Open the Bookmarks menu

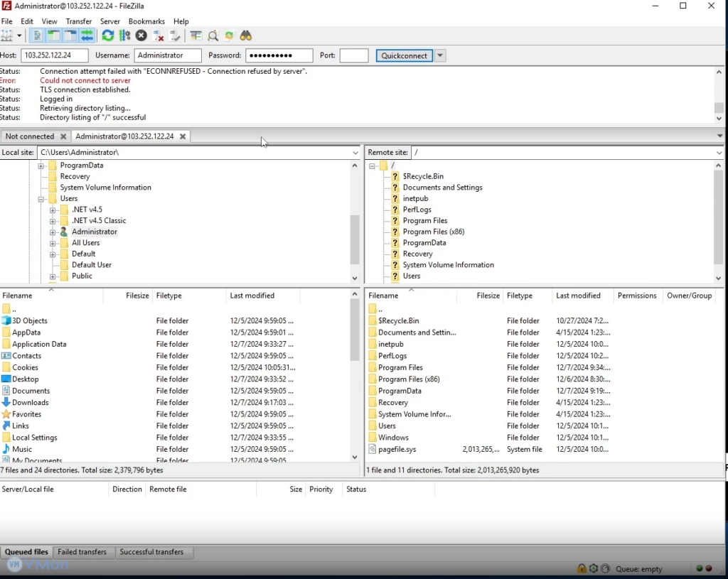tap(146, 21)
